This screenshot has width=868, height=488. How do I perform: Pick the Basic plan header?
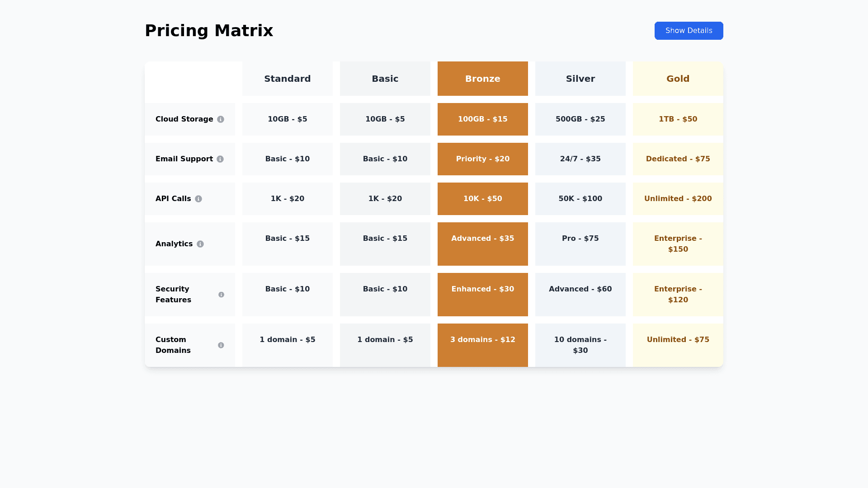[385, 79]
